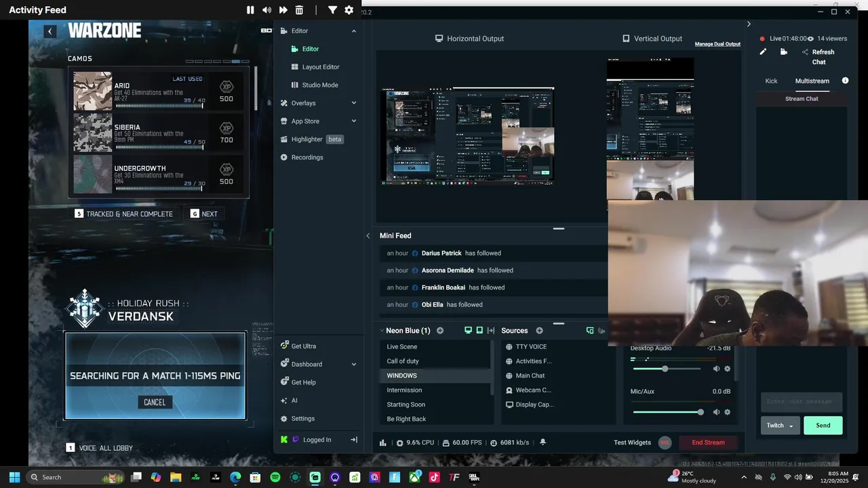Open chat platform Twitch dropdown
Image resolution: width=868 pixels, height=488 pixels.
pyautogui.click(x=781, y=426)
